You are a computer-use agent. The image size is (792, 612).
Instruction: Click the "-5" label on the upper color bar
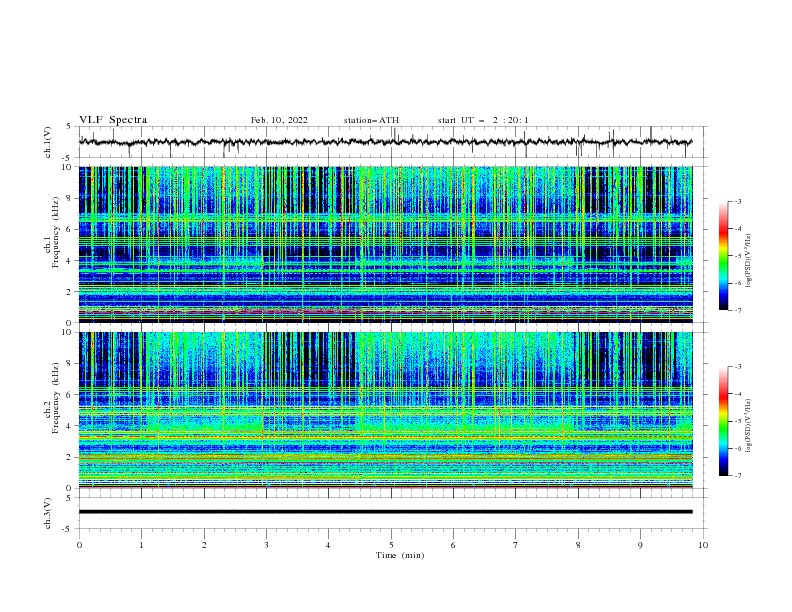[738, 256]
